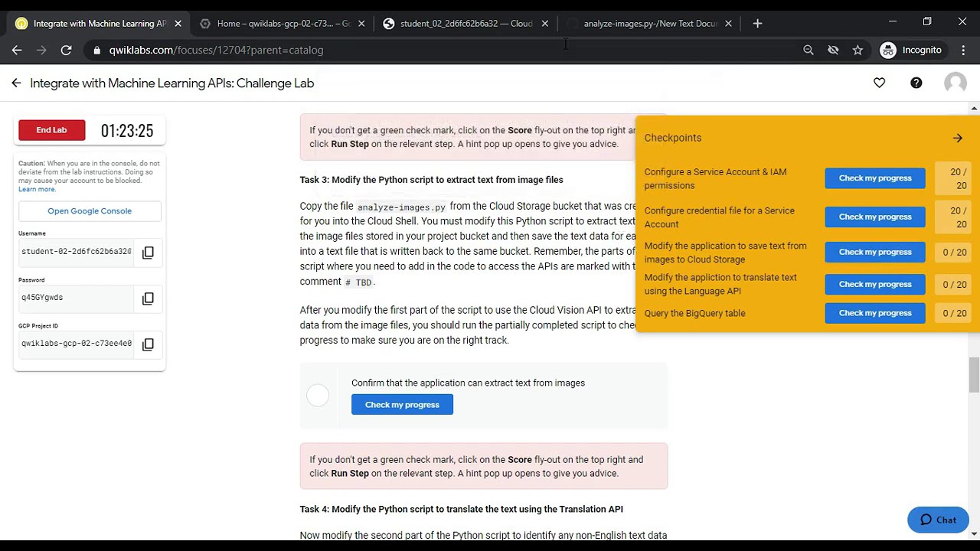Restore down the Chrome window

click(x=927, y=21)
